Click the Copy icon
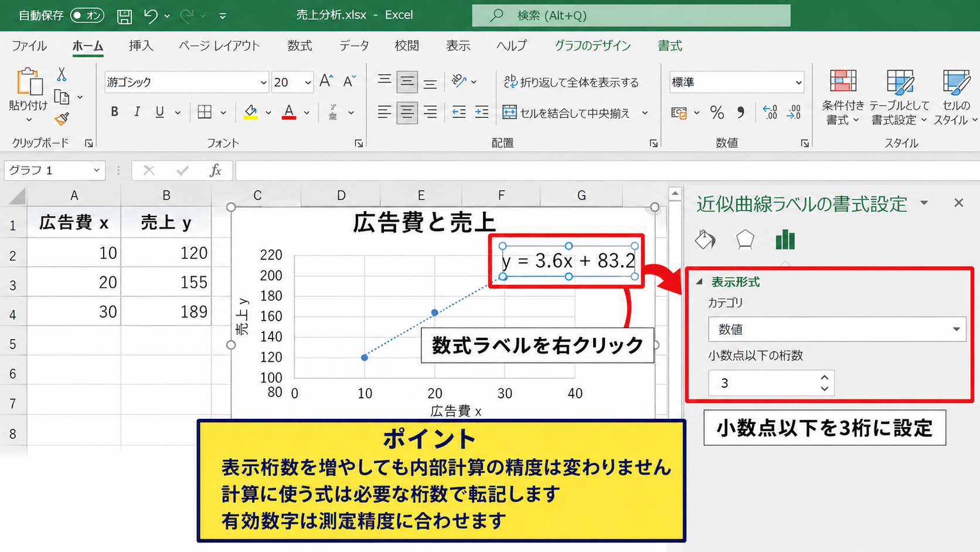The height and width of the screenshot is (552, 980). 62,97
